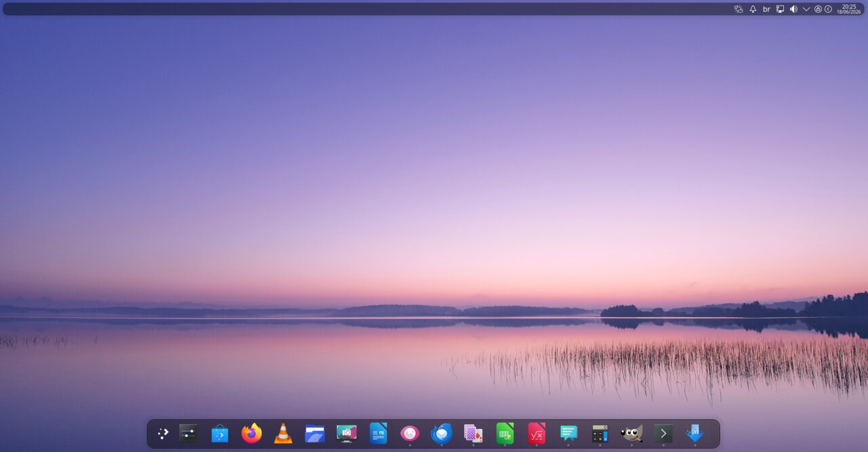
Task: Show notifications via the bell icon
Action: tap(753, 9)
